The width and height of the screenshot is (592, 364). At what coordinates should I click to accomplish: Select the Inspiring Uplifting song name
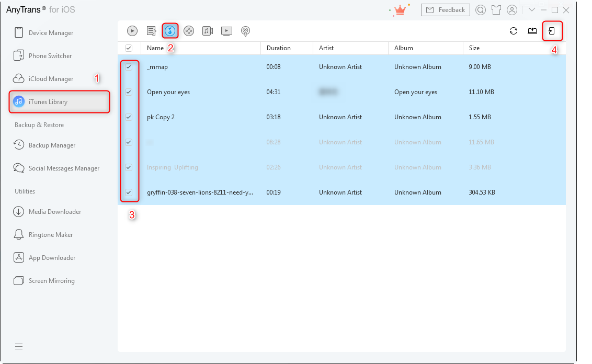pyautogui.click(x=173, y=167)
